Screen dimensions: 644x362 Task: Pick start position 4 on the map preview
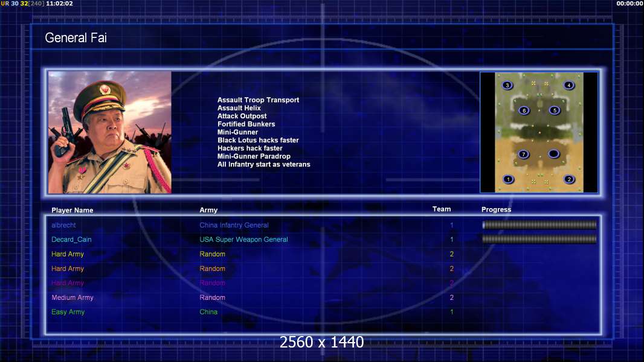[569, 85]
